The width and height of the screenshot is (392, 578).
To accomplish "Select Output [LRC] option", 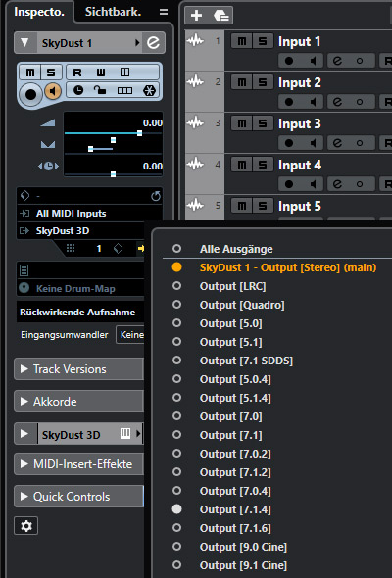I will tap(232, 286).
